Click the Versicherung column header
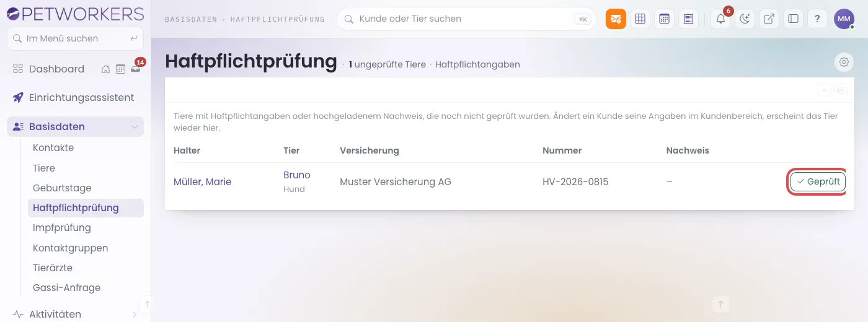 click(x=370, y=150)
